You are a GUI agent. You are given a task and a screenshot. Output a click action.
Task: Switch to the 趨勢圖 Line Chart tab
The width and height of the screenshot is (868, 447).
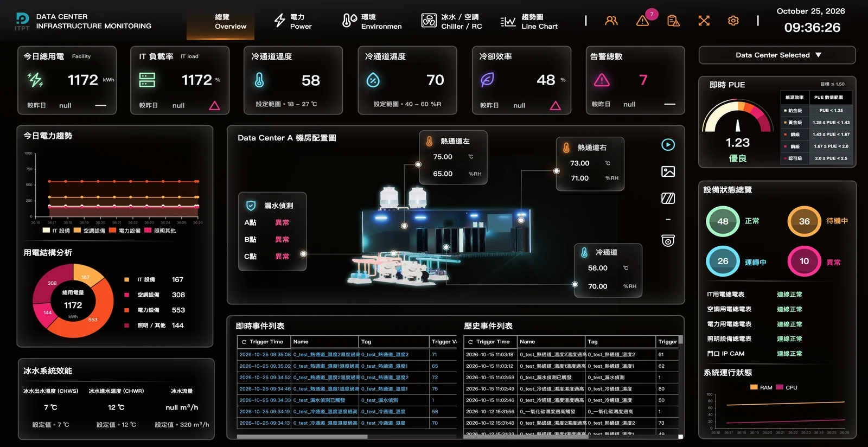pos(529,22)
